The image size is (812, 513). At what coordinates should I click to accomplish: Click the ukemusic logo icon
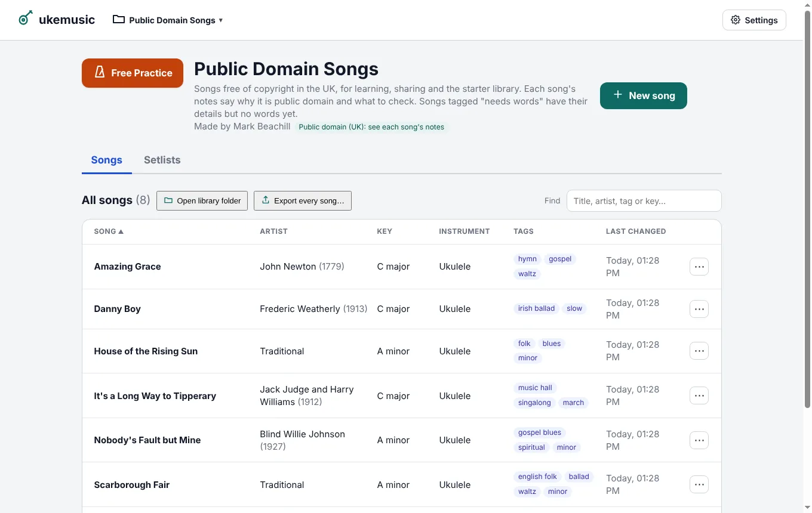pyautogui.click(x=25, y=19)
